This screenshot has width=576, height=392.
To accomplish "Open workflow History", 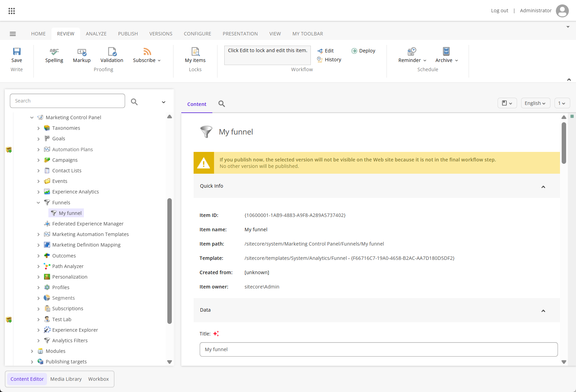I will [x=329, y=60].
